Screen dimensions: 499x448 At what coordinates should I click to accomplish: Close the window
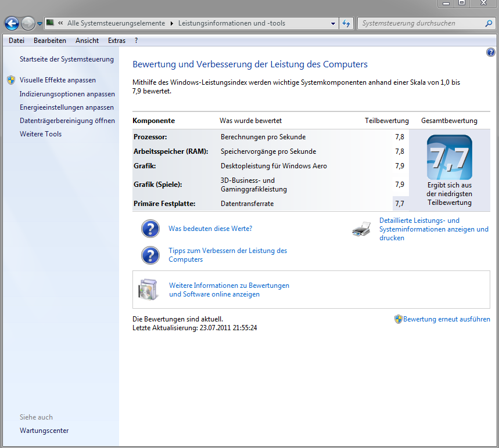[483, 3]
